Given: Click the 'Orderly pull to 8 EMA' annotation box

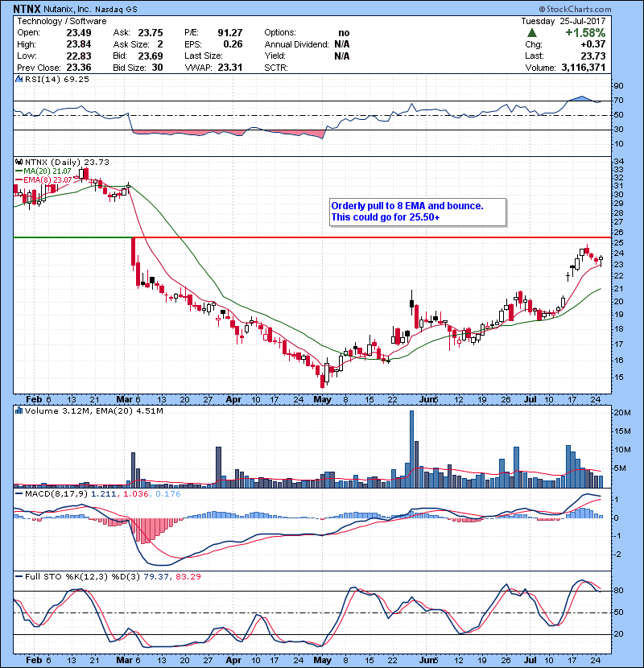Looking at the screenshot, I should click(x=418, y=212).
